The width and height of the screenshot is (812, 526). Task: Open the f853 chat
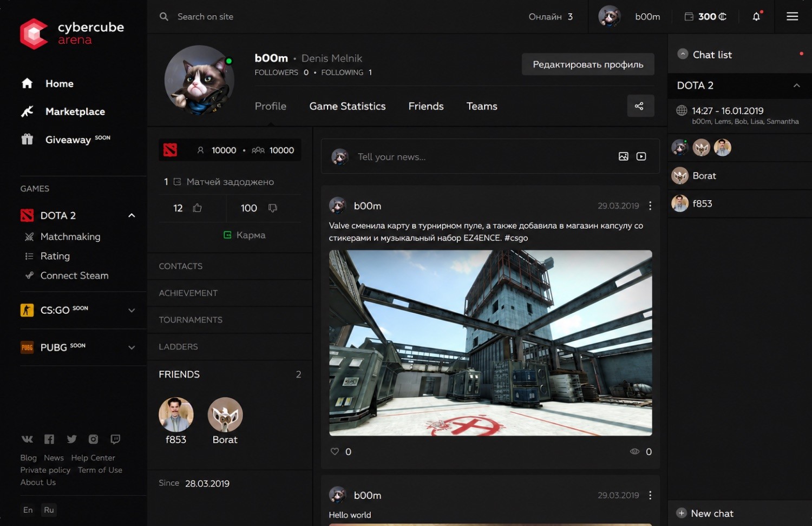pyautogui.click(x=739, y=203)
